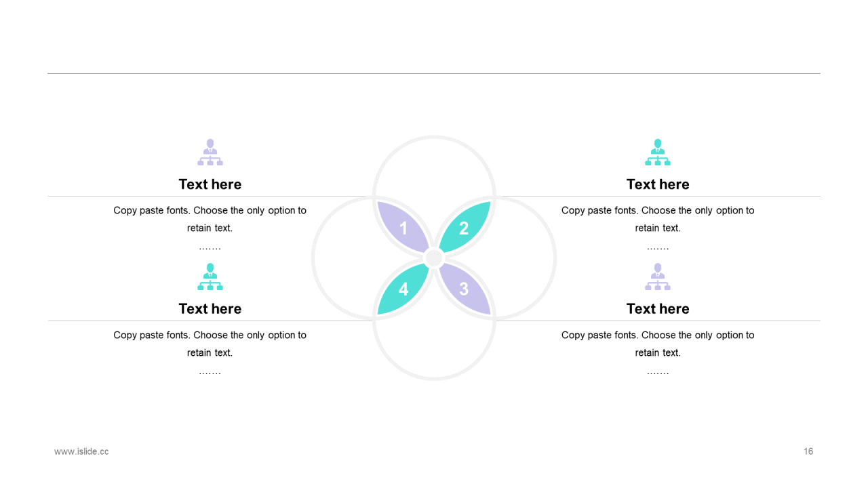The height and width of the screenshot is (488, 868).
Task: Select the purple org-chart icon on the right side
Action: [x=658, y=277]
